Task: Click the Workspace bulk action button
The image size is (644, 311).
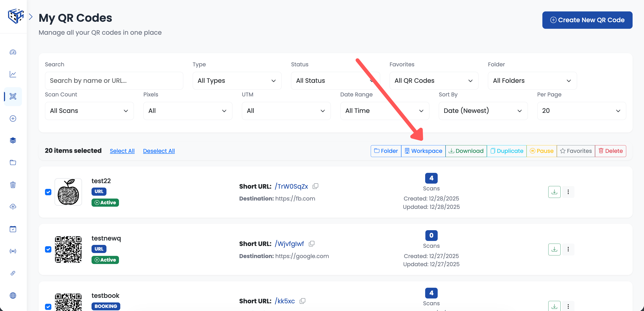Action: (423, 151)
